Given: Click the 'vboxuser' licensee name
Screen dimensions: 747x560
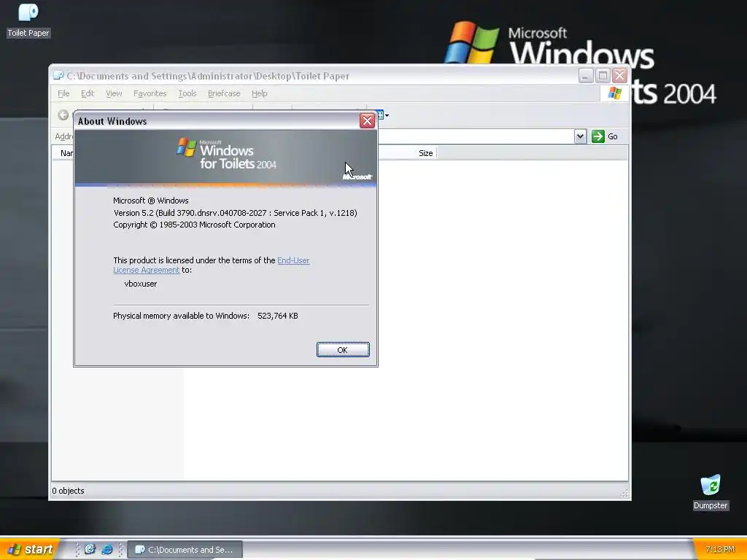Looking at the screenshot, I should (x=141, y=284).
